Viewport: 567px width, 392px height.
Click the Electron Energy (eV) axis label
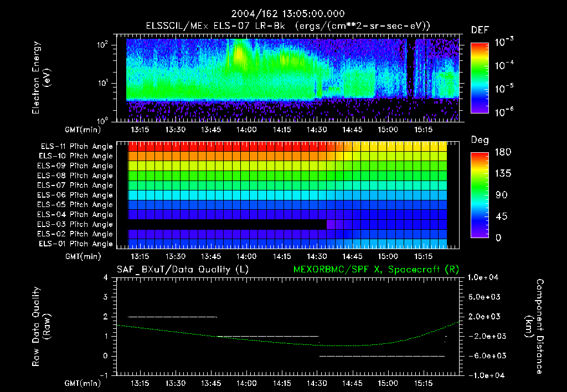coord(41,78)
